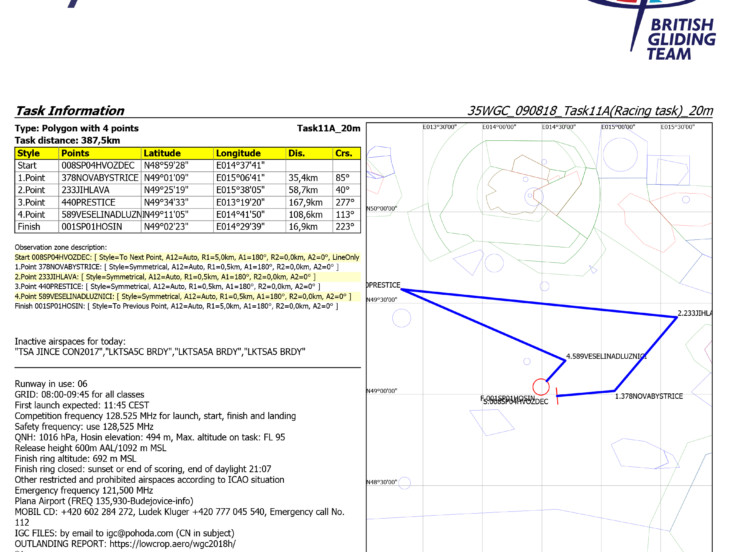Click the 35WGC_090818_Task11A document title
Viewport: 730px width, 552px height.
click(590, 111)
